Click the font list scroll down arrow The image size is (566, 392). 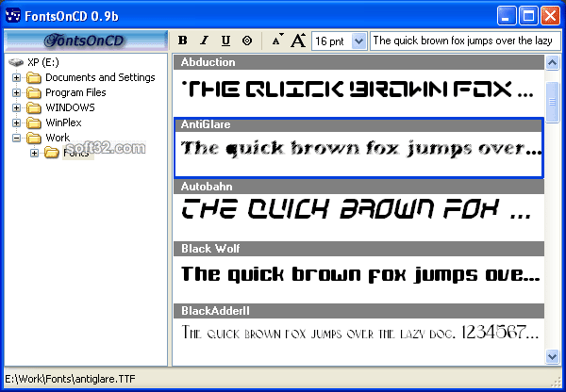point(552,357)
